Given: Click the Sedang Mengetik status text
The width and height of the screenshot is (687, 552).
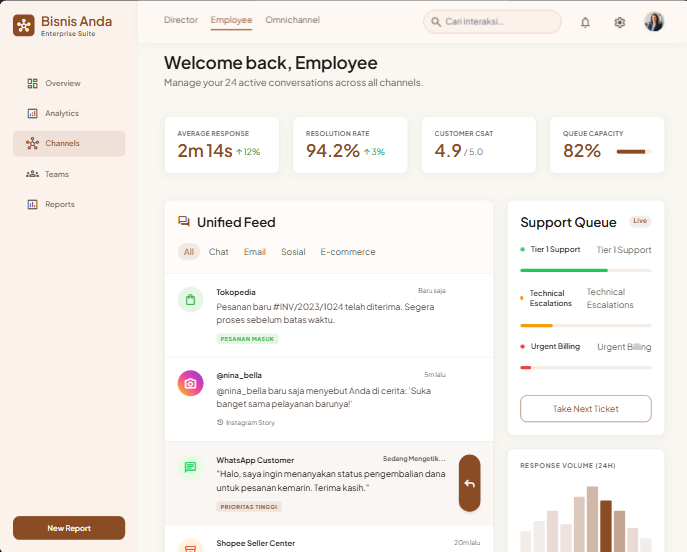Looking at the screenshot, I should [414, 459].
